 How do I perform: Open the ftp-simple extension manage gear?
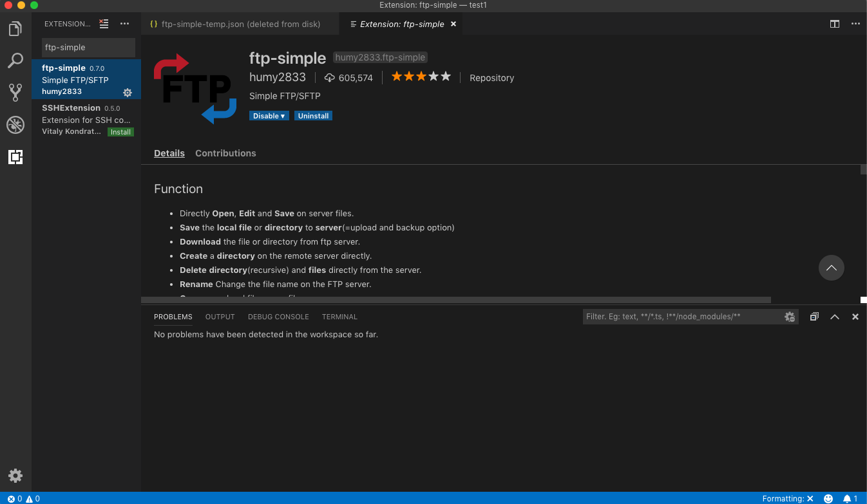(128, 93)
